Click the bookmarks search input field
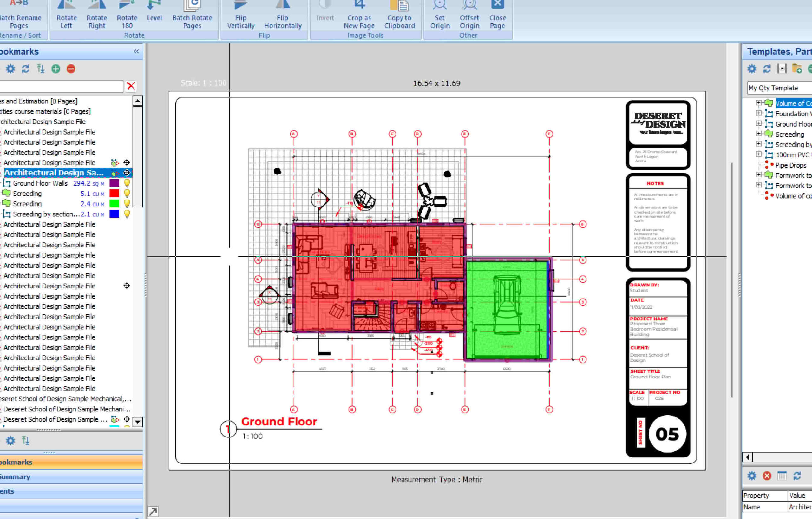 (x=61, y=86)
